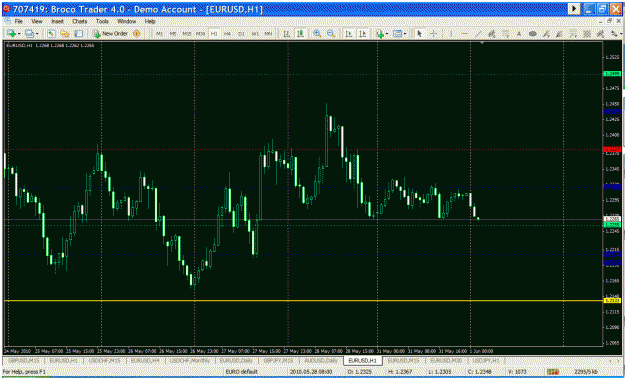Expand the Templates dropdown arrow
The width and height of the screenshot is (625, 378).
tap(405, 34)
